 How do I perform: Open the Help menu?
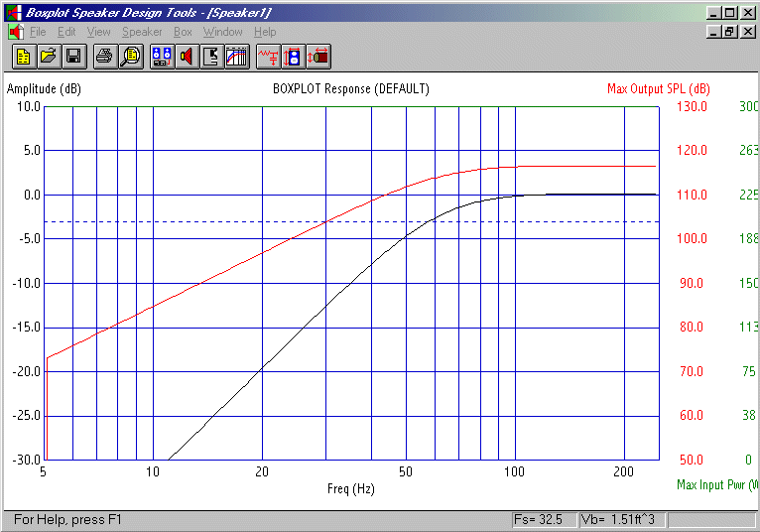(x=265, y=32)
